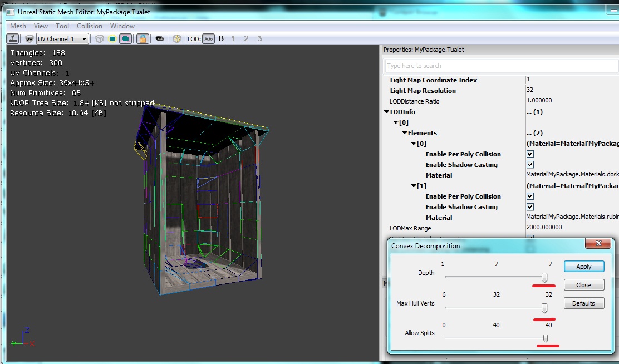Toggle the wireframe cube icon

[99, 39]
